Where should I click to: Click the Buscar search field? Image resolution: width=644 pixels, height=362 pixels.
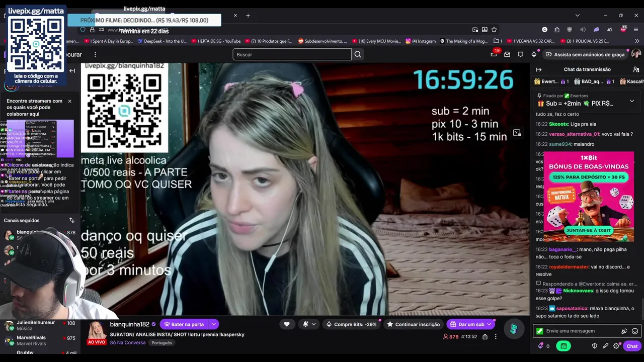(292, 54)
